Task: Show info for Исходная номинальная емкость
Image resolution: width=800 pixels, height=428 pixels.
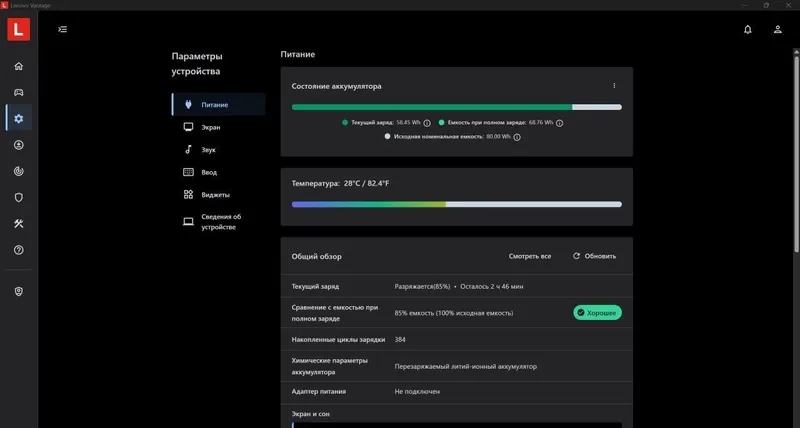Action: (x=517, y=137)
